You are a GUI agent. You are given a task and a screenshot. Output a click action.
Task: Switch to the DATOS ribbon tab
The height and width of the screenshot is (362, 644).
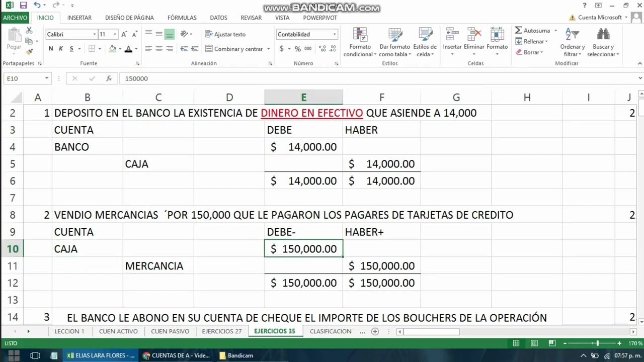pyautogui.click(x=218, y=18)
